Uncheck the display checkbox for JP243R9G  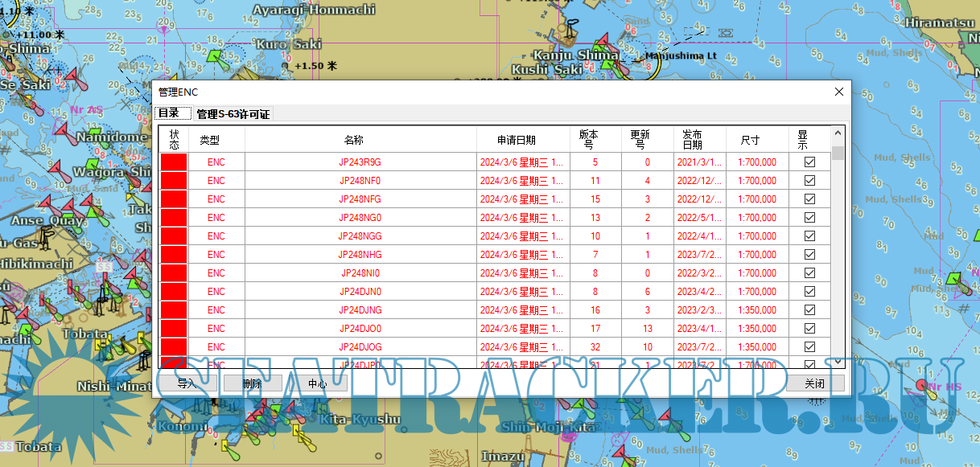(x=809, y=162)
